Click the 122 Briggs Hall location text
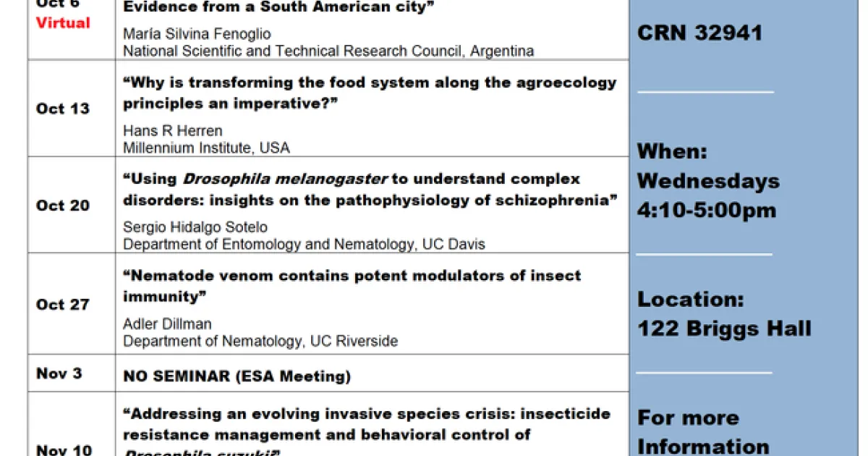This screenshot has height=456, width=868. [x=724, y=329]
